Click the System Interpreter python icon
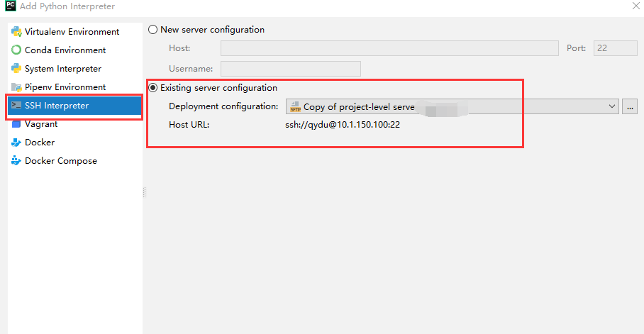 (16, 69)
